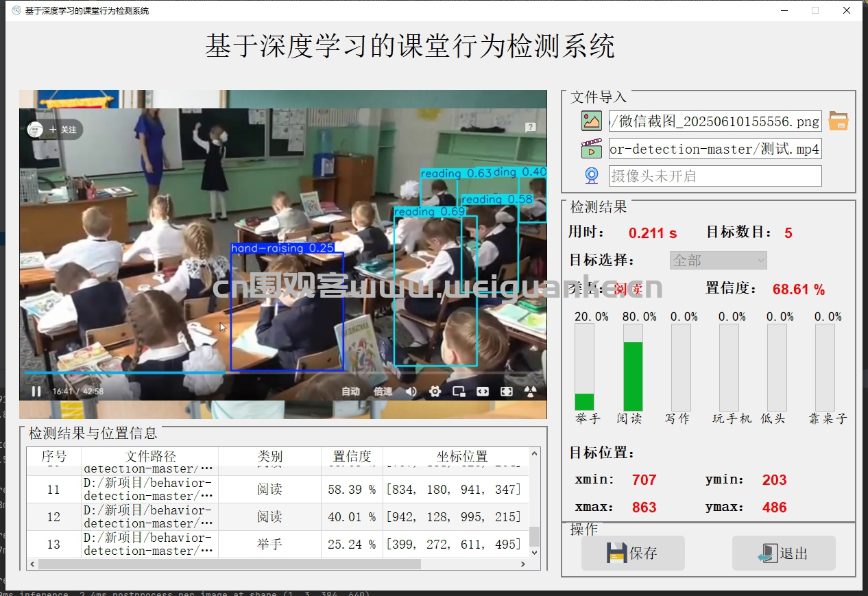The width and height of the screenshot is (868, 596).
Task: Click the table vertical scrollbar down arrow
Action: click(535, 552)
